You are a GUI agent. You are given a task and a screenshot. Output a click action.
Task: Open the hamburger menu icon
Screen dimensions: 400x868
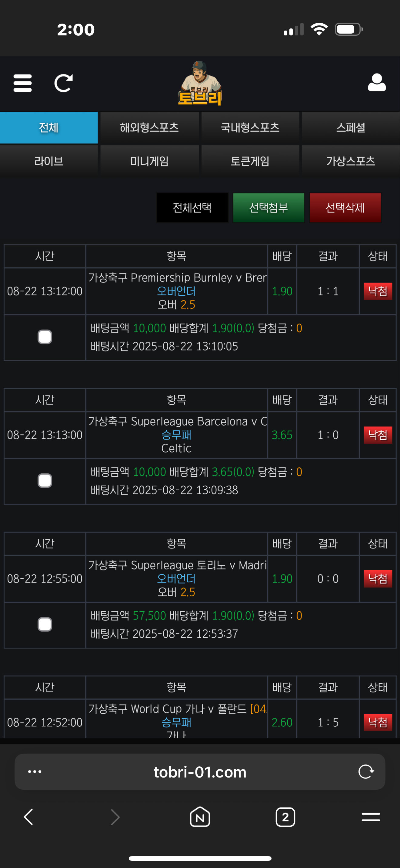(23, 83)
